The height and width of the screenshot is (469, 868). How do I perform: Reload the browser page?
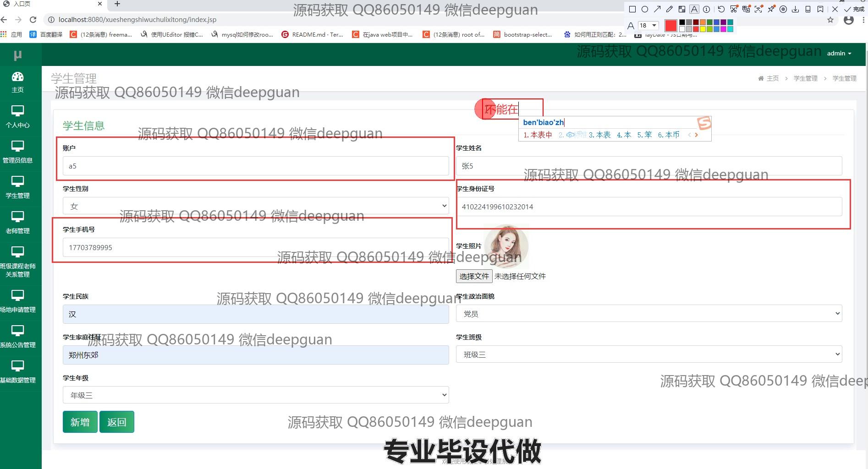pyautogui.click(x=33, y=20)
